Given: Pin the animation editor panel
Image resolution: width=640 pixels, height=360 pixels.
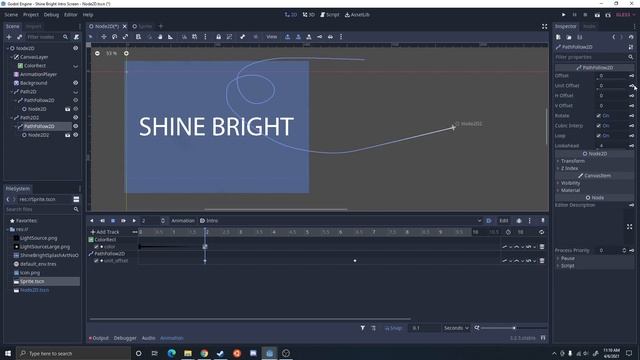Looking at the screenshot, I should [x=542, y=220].
